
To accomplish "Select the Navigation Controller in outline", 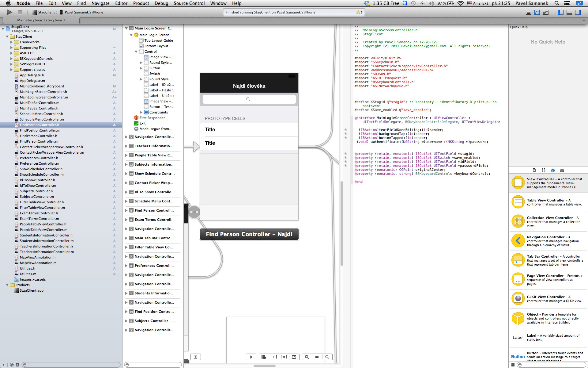I will coord(154,136).
